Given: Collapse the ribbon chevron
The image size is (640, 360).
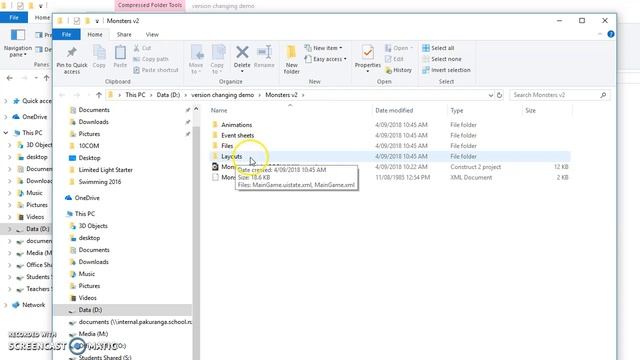Looking at the screenshot, I should (x=600, y=34).
